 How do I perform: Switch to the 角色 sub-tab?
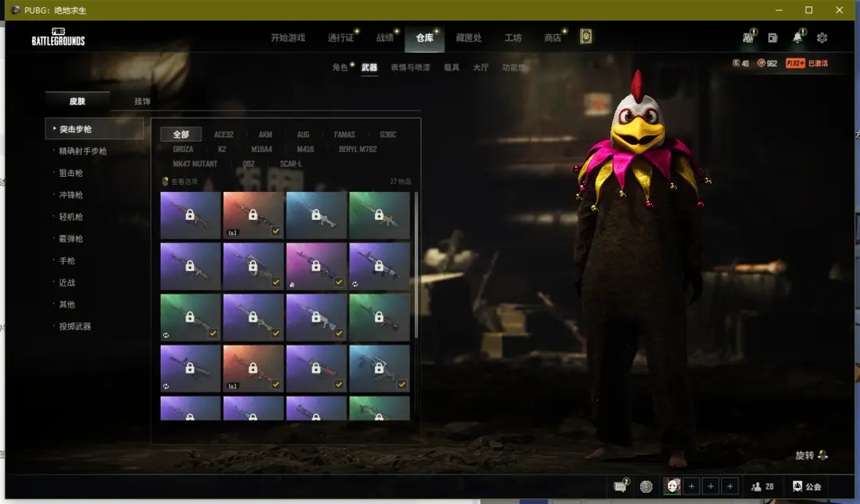pos(340,68)
